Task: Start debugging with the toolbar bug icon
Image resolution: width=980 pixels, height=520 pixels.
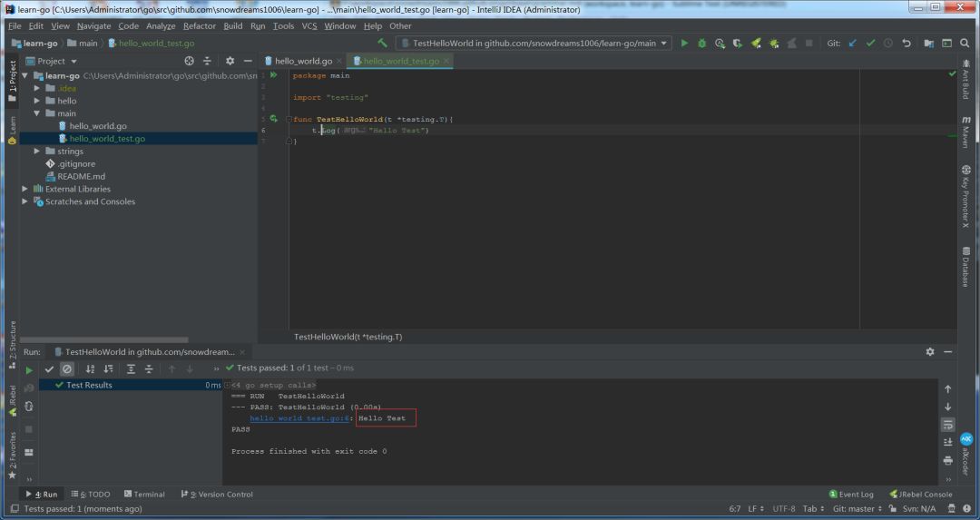Action: click(701, 44)
